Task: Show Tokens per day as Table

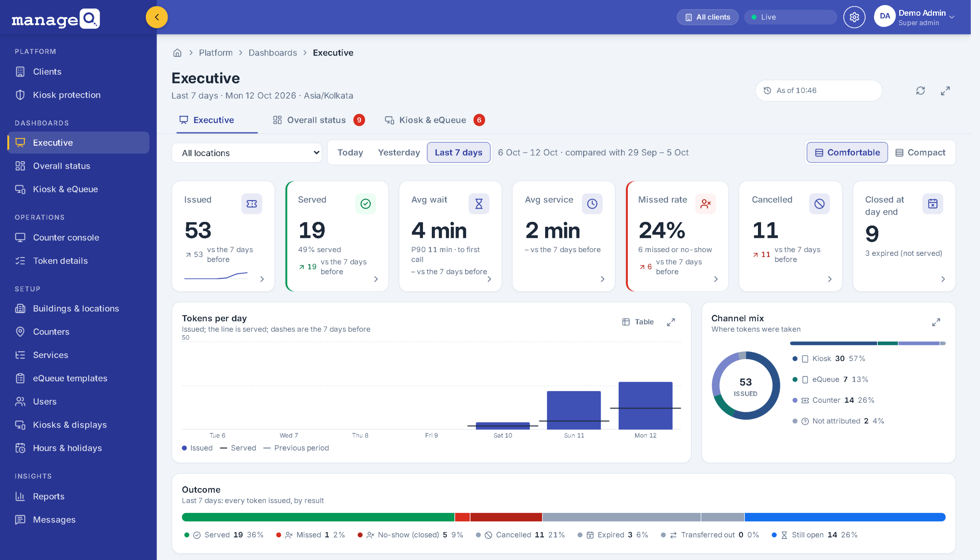Action: pyautogui.click(x=638, y=322)
